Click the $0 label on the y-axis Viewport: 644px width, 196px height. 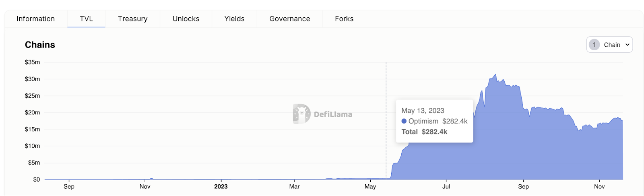[36, 179]
